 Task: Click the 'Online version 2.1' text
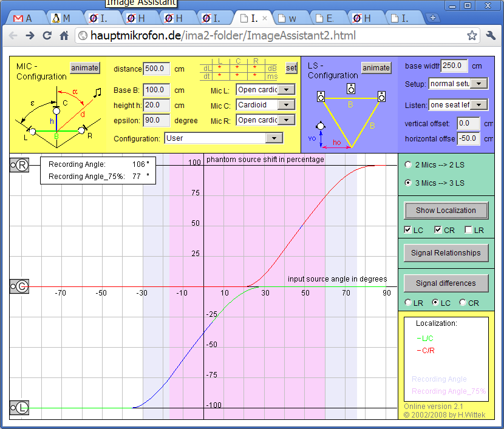click(x=434, y=406)
